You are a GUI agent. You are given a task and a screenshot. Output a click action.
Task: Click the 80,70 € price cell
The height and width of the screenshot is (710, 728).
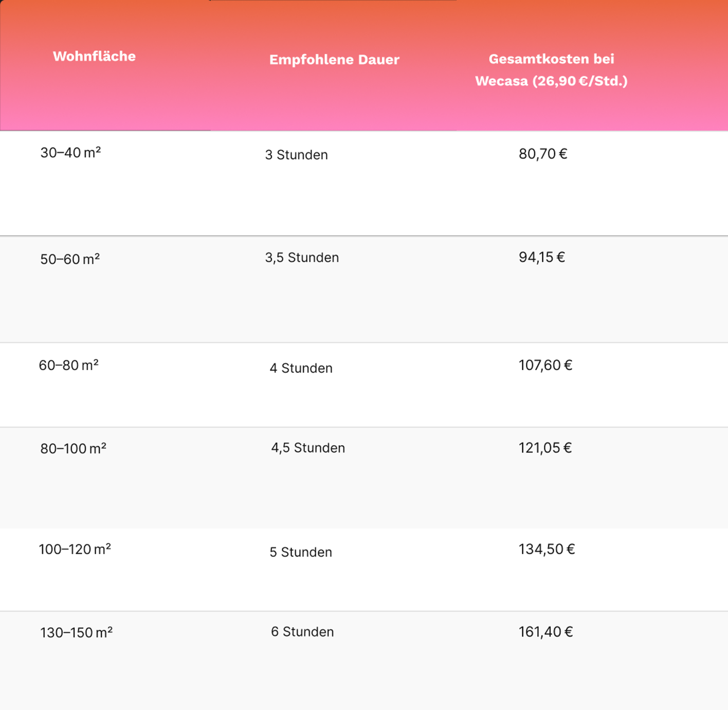tap(543, 154)
